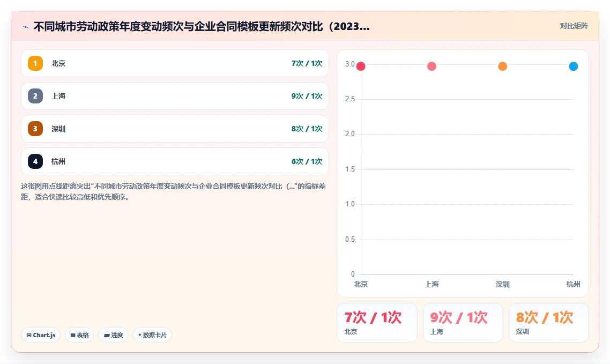The width and height of the screenshot is (610, 364).
Task: Click the 进度 tag chip
Action: pyautogui.click(x=113, y=335)
